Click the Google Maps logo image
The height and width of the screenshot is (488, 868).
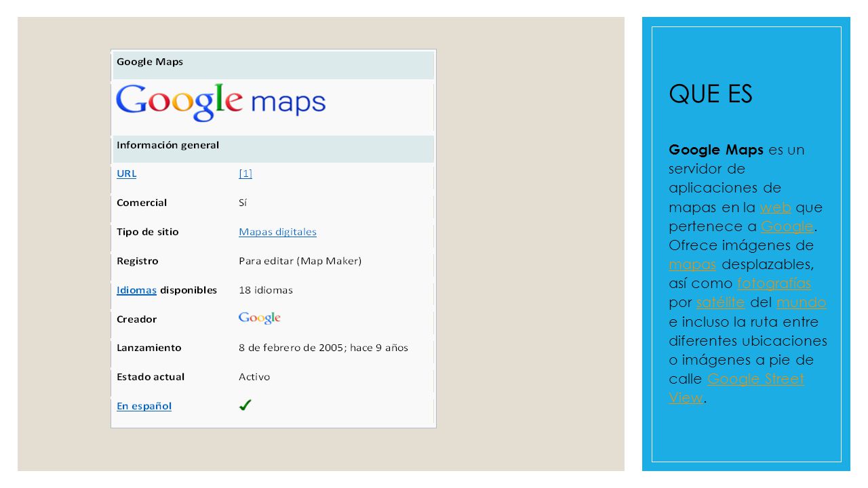220,102
